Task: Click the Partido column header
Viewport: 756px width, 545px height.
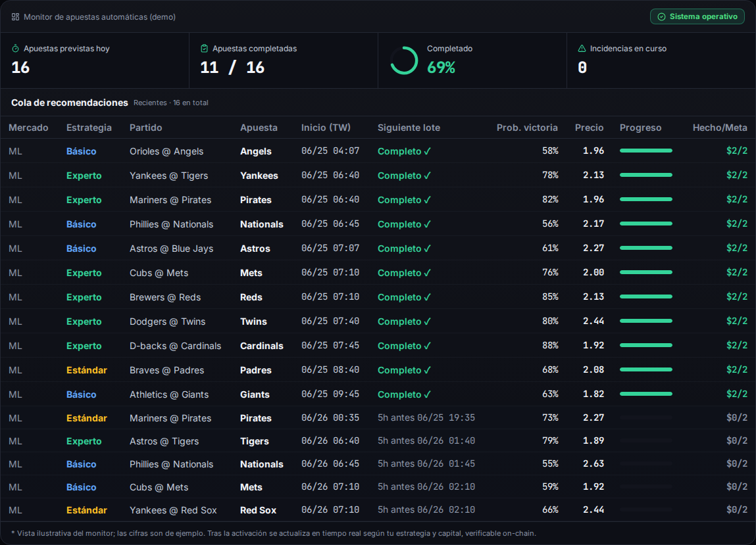Action: (145, 128)
